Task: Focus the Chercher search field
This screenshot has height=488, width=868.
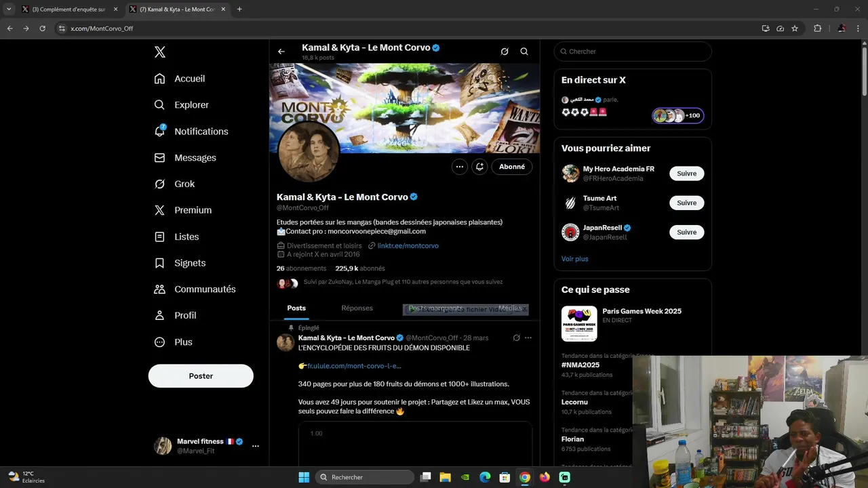Action: pos(633,52)
